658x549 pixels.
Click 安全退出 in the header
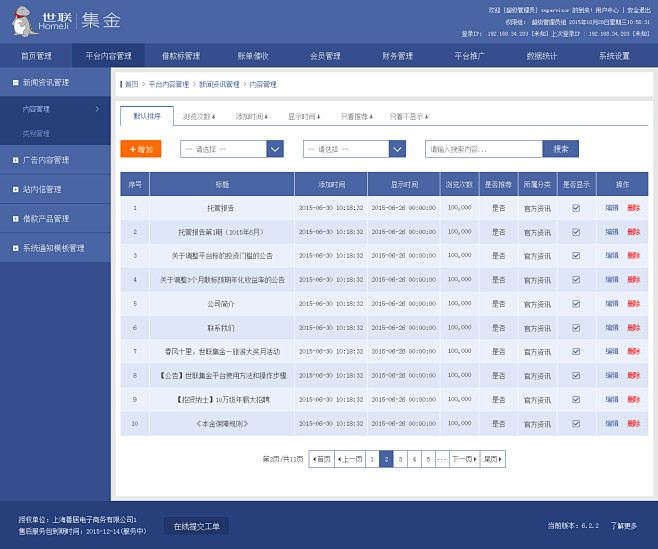[x=639, y=10]
